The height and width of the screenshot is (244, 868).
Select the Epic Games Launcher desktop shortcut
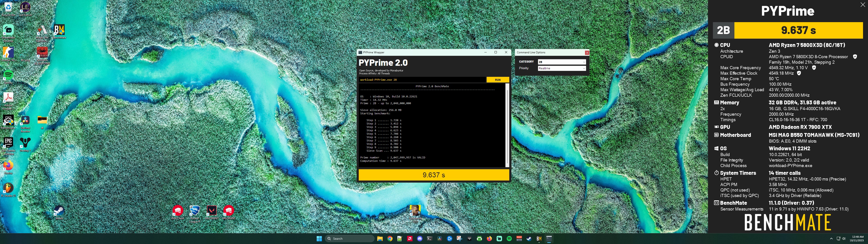pos(8,147)
